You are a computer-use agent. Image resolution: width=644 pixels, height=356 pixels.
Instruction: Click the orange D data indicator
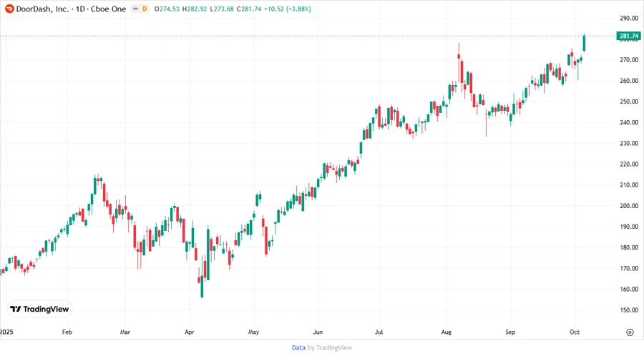(145, 9)
